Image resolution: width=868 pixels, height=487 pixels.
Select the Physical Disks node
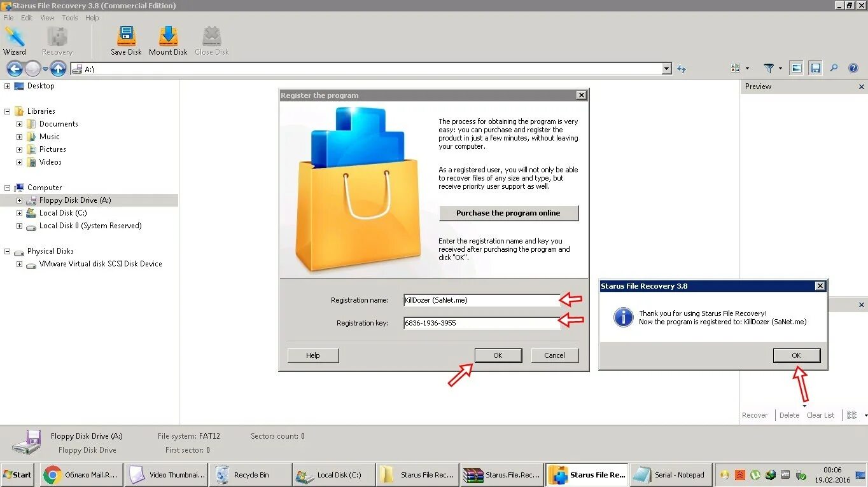pyautogui.click(x=50, y=251)
